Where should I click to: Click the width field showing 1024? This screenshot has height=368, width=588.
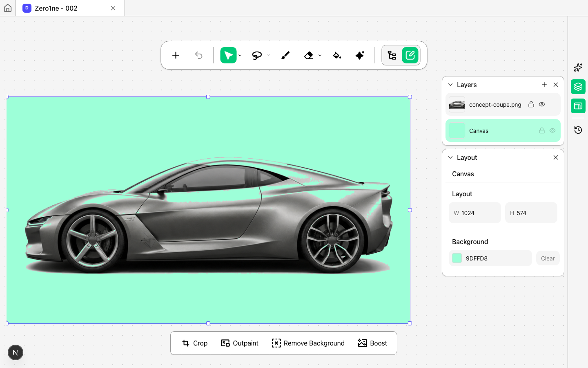tap(475, 213)
